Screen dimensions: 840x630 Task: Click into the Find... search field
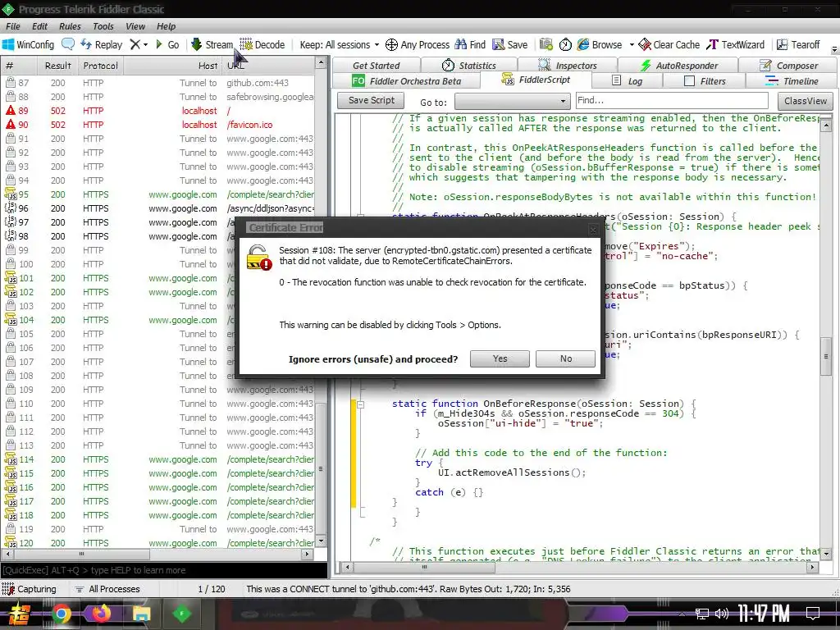coord(672,100)
